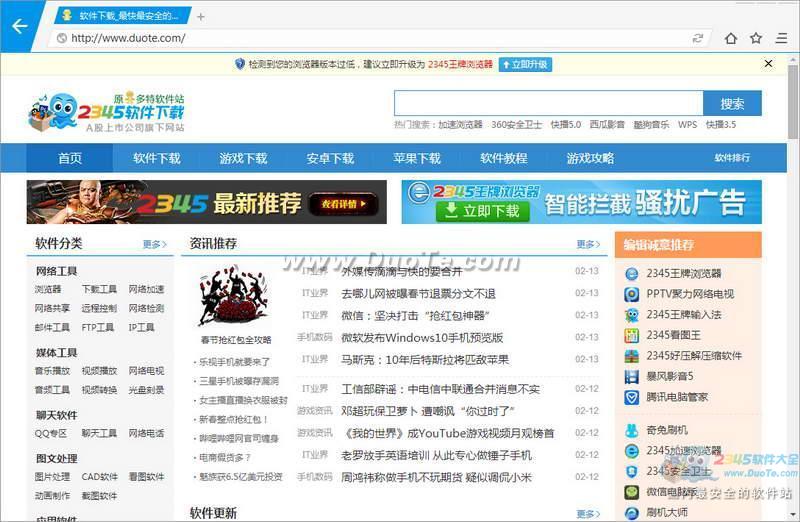
Task: Select the 首页 navigation tab
Action: [70, 158]
